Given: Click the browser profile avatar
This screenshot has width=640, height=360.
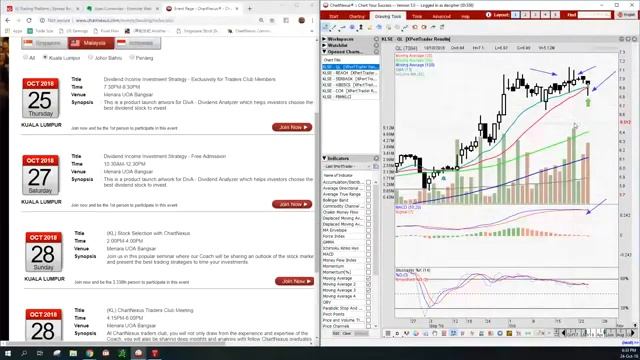Looking at the screenshot, I should click(302, 20).
